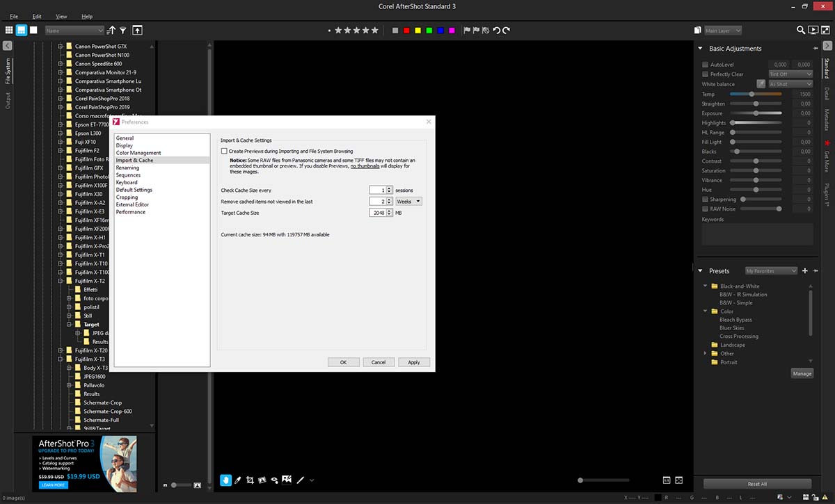Switch to thumbnail grid view
The width and height of the screenshot is (835, 504).
[9, 31]
